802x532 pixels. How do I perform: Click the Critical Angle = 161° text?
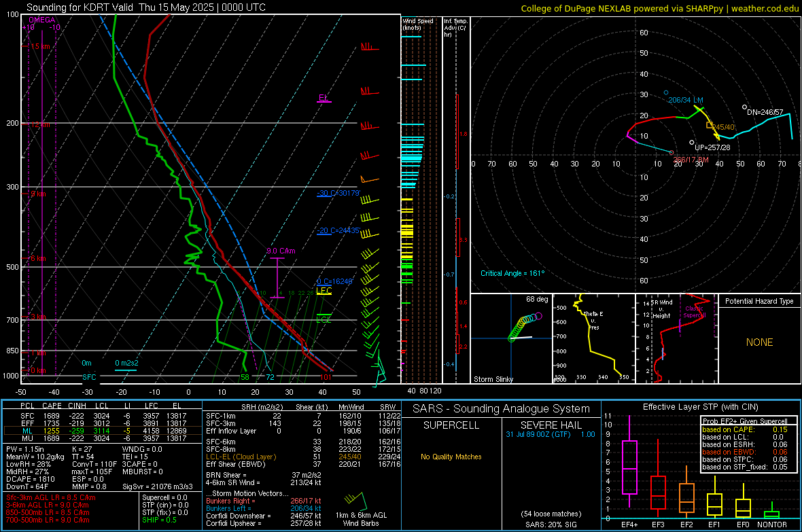pyautogui.click(x=512, y=273)
